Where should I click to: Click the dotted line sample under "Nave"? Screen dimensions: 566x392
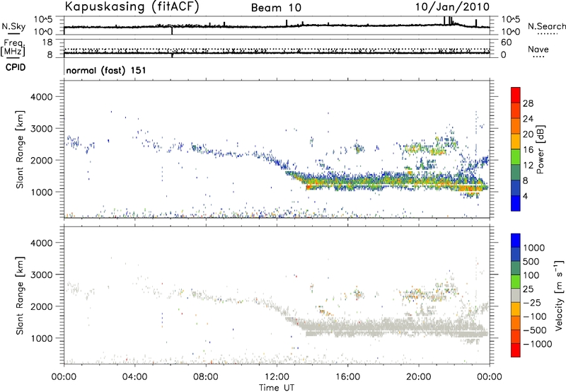point(539,57)
